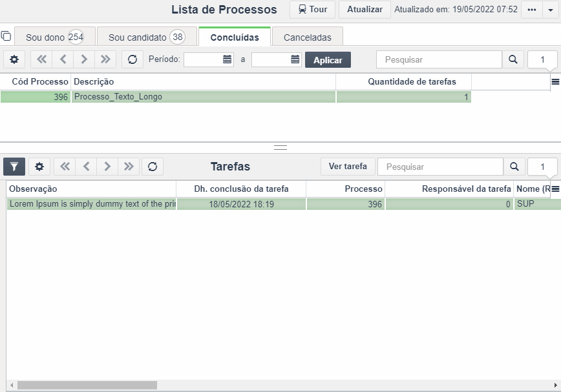Click the Ver tarefa button
This screenshot has width=561, height=392.
coord(348,167)
